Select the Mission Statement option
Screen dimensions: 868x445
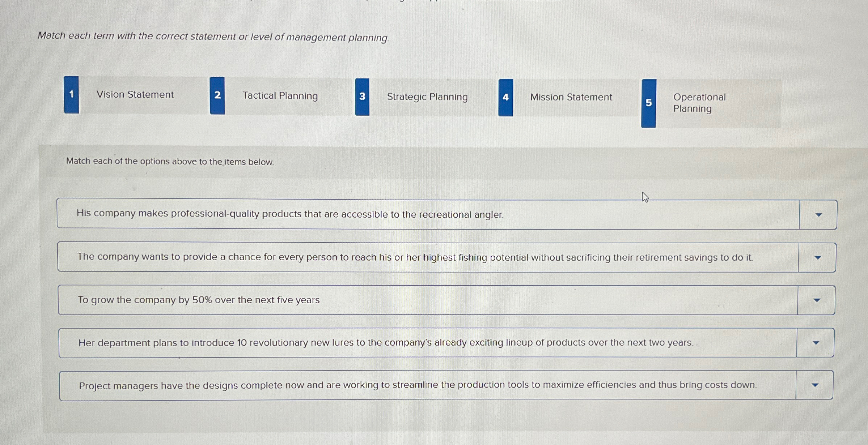pos(571,97)
